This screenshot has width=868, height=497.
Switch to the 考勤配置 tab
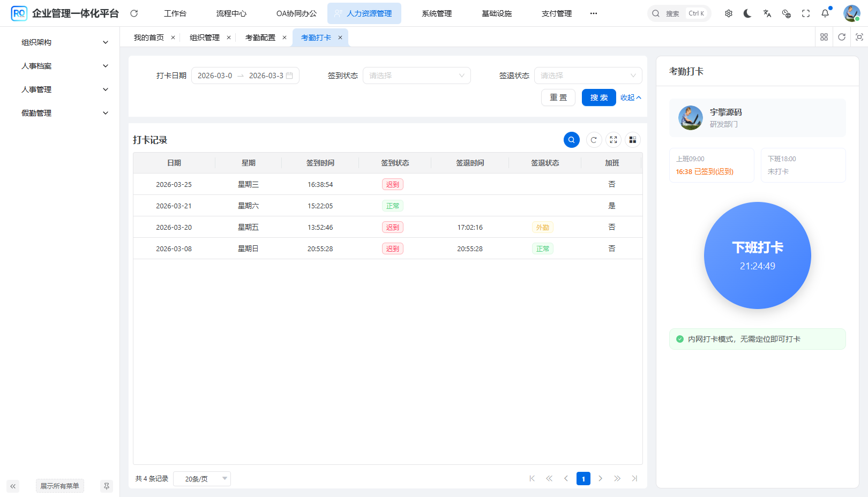261,37
